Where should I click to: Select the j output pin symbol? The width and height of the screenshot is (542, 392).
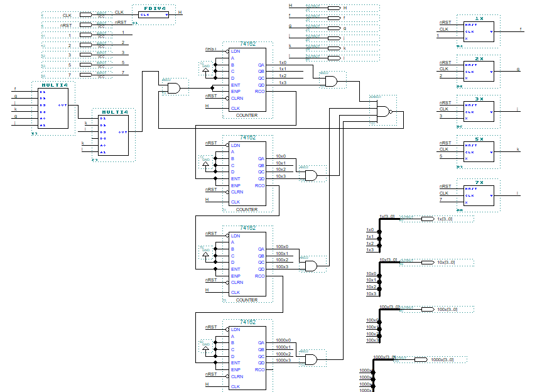point(334,38)
